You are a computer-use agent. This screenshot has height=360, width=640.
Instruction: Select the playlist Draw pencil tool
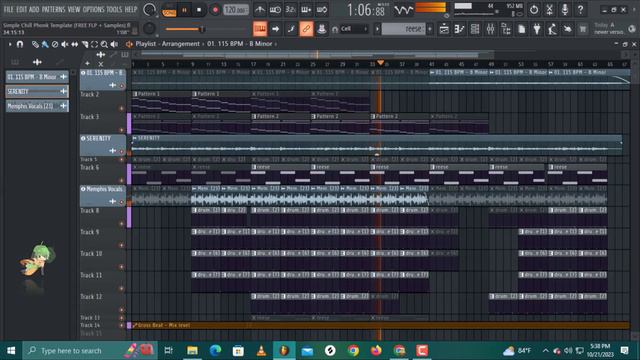(35, 44)
